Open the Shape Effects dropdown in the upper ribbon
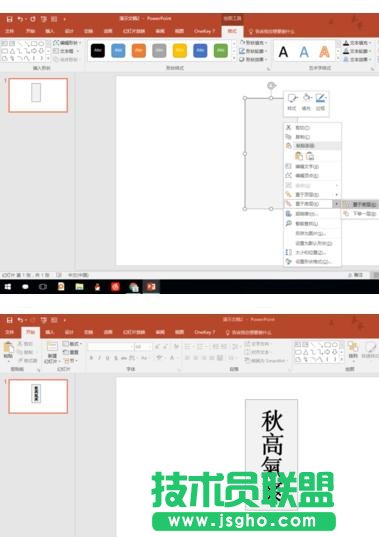This screenshot has height=537, width=379. pos(254,59)
